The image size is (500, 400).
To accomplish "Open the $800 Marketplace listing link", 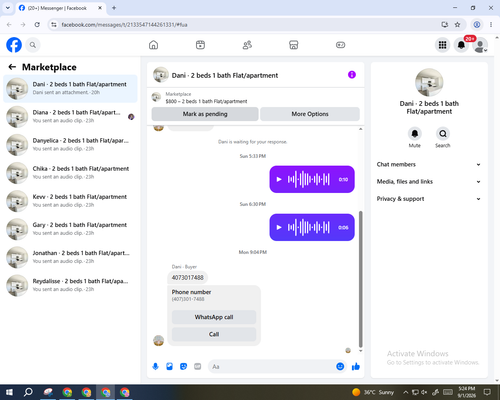I will tap(206, 101).
